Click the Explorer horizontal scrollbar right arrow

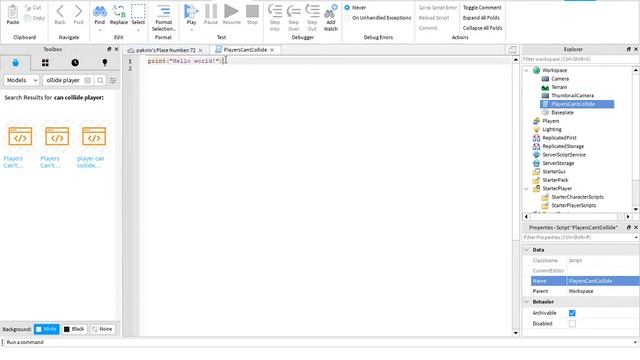[x=628, y=217]
